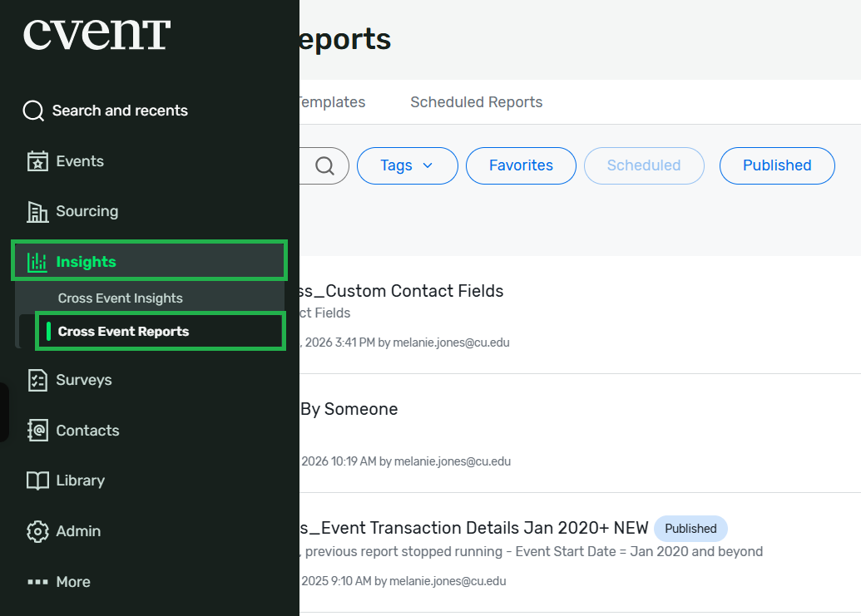This screenshot has width=861, height=616.
Task: Open the Sourcing menu label
Action: [87, 212]
